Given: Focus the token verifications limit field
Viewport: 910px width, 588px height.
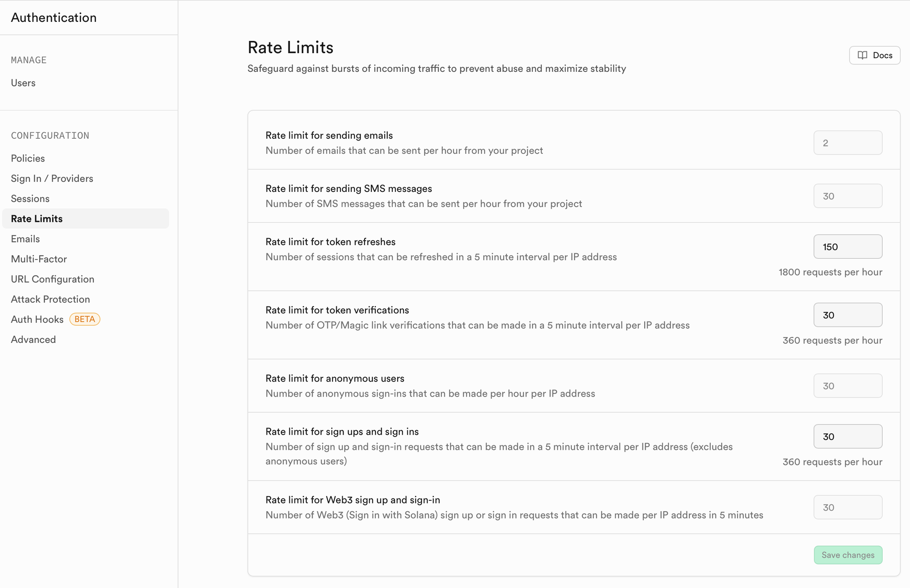Looking at the screenshot, I should pyautogui.click(x=848, y=315).
